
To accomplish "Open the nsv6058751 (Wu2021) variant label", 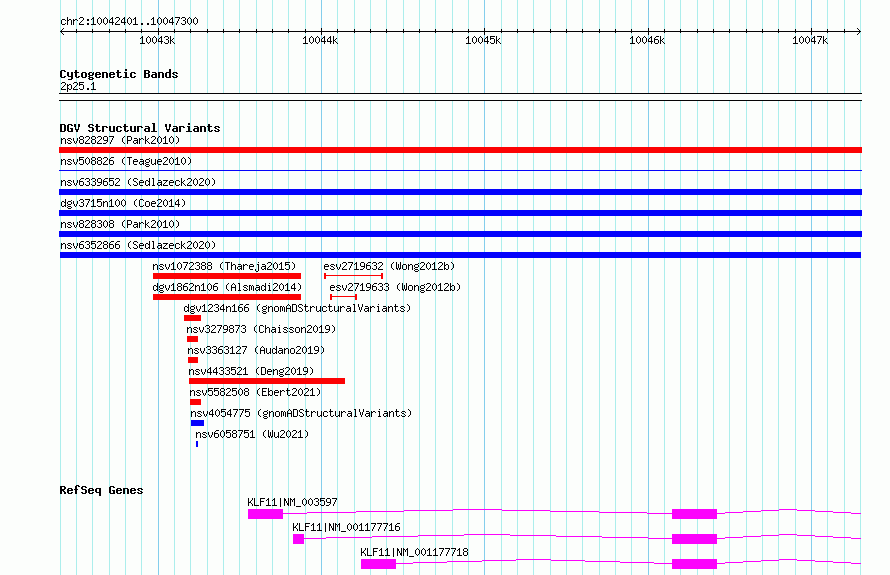I will 252,434.
